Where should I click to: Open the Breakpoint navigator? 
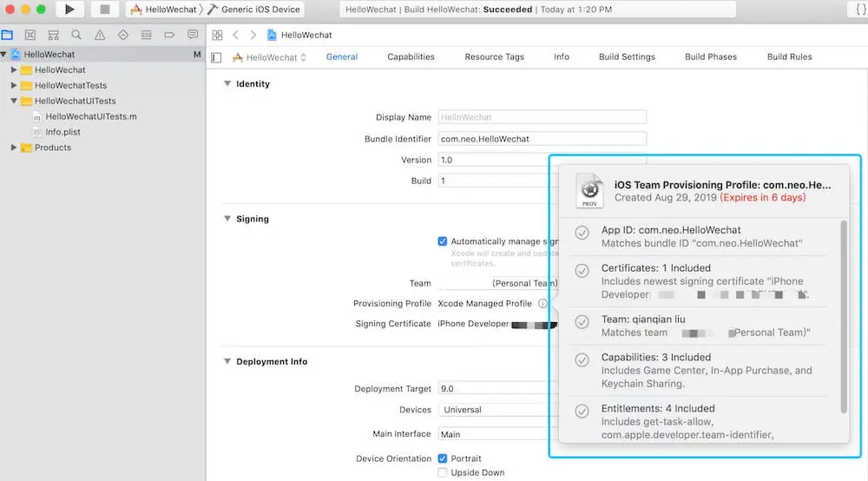click(x=169, y=35)
